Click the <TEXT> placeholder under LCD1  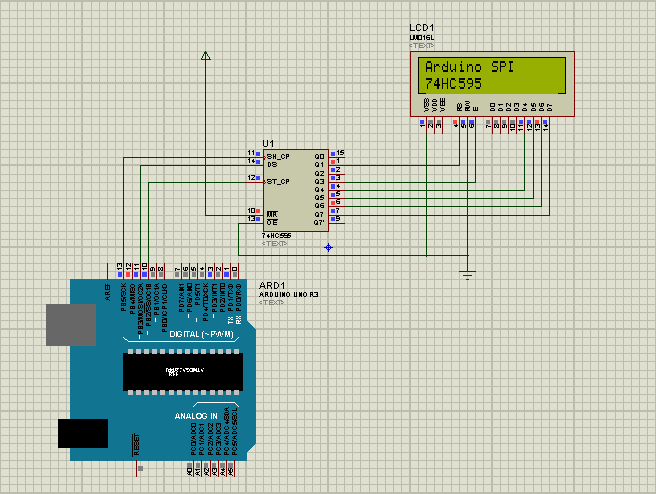click(421, 45)
